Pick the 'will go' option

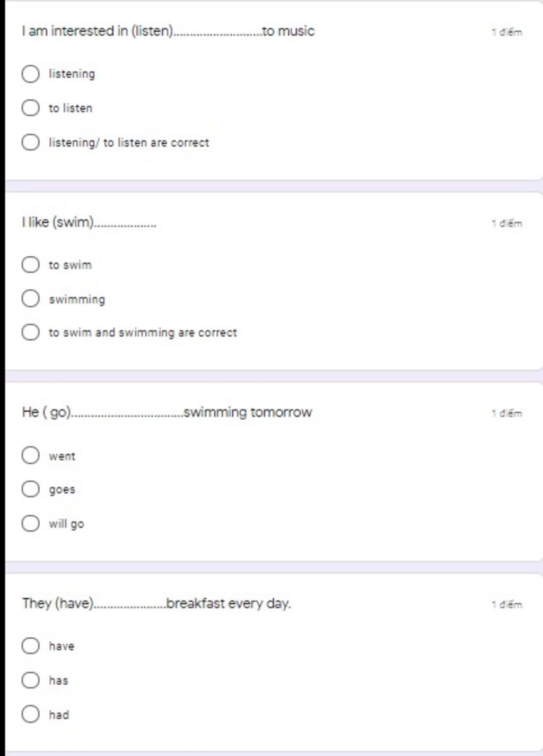tap(31, 523)
